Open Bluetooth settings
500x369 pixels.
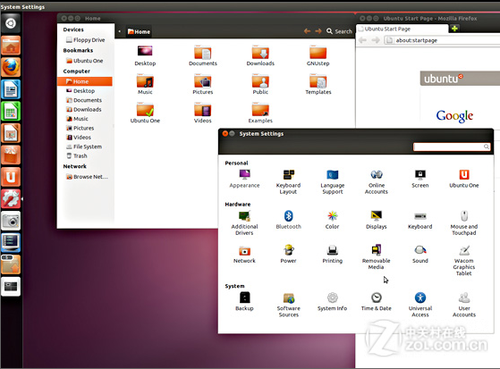coord(288,220)
